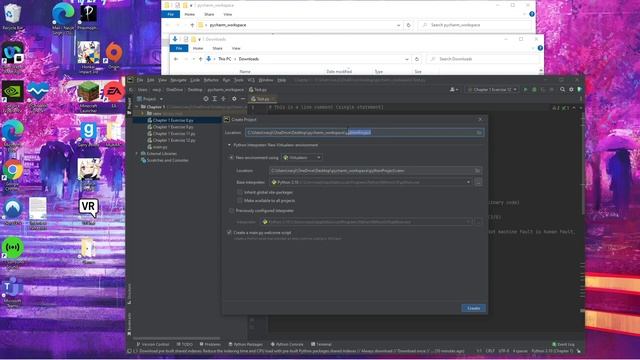Open View menu in PyCharm

pos(162,80)
